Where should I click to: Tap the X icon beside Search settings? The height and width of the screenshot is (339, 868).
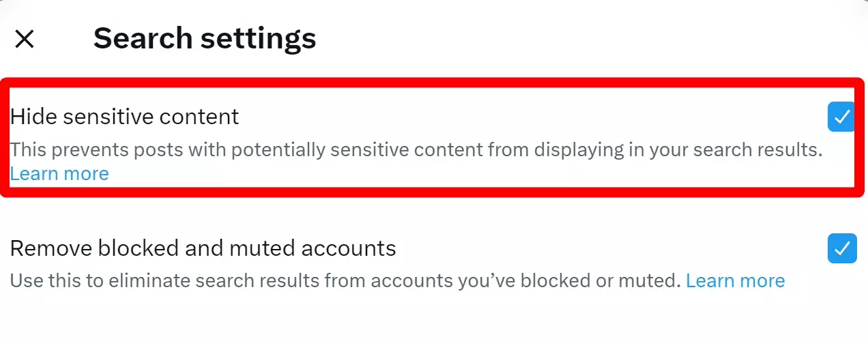click(x=25, y=39)
